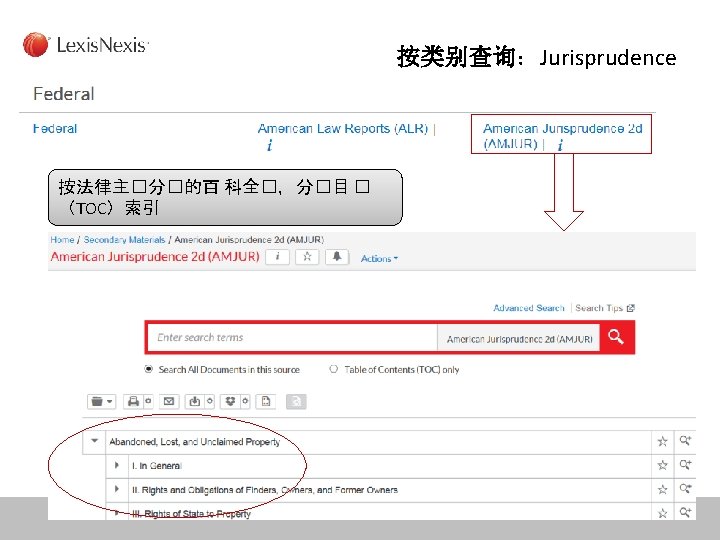
Task: Open the folder dropdown in the toolbar
Action: point(101,401)
